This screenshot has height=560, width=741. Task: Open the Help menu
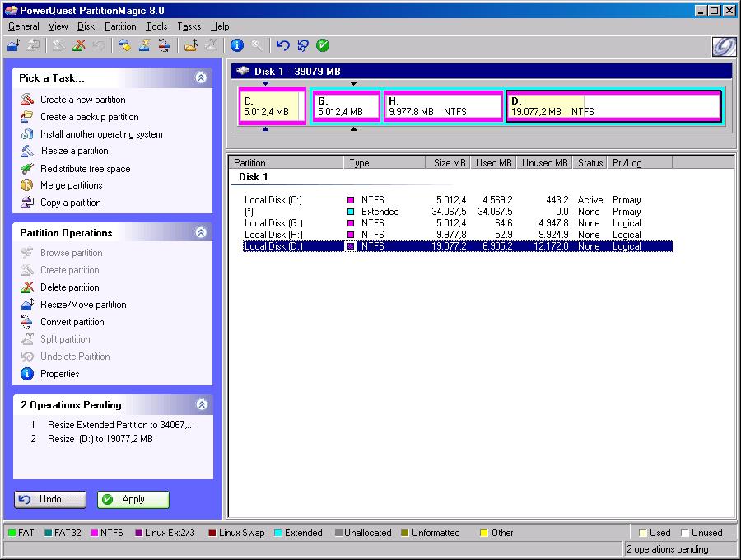[220, 26]
